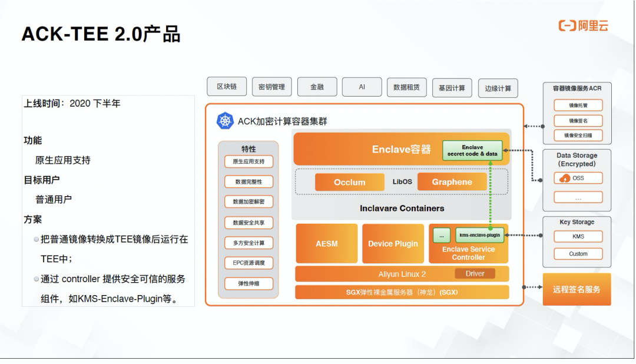Open the Device Plugin block
Screen dimensions: 636x364
[x=393, y=243]
